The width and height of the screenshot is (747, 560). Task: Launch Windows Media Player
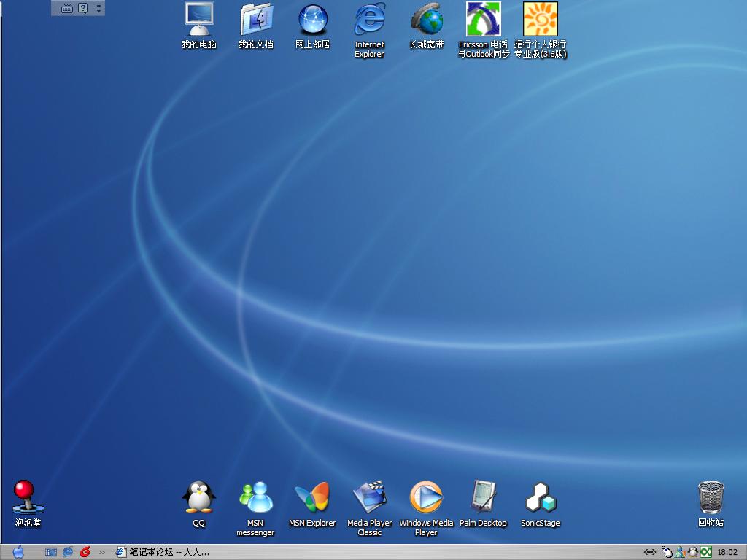(x=426, y=508)
